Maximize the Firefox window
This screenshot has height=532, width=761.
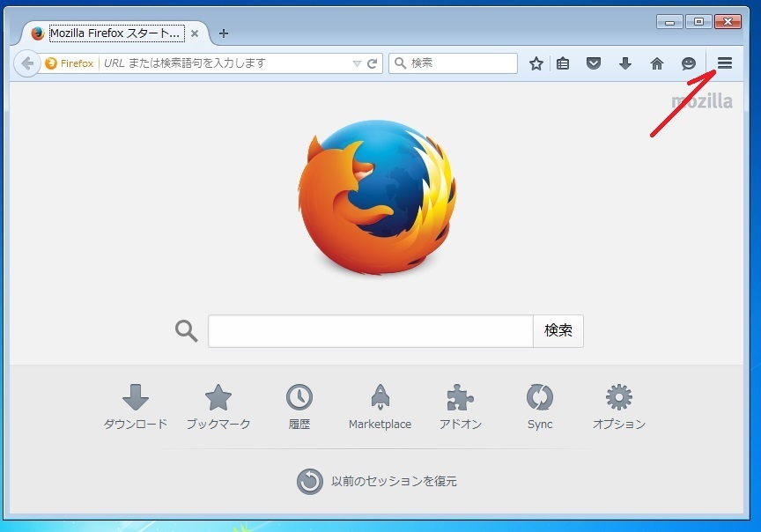[x=698, y=22]
